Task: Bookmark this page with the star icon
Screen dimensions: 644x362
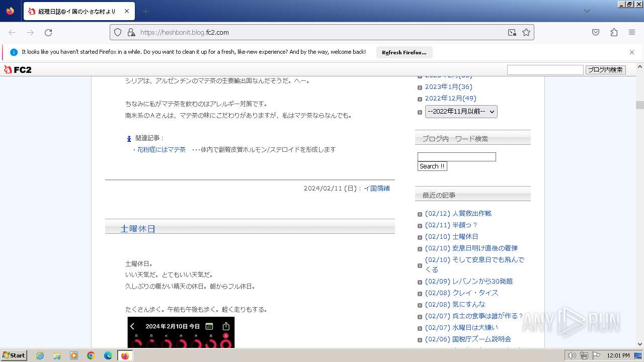Action: tap(526, 32)
